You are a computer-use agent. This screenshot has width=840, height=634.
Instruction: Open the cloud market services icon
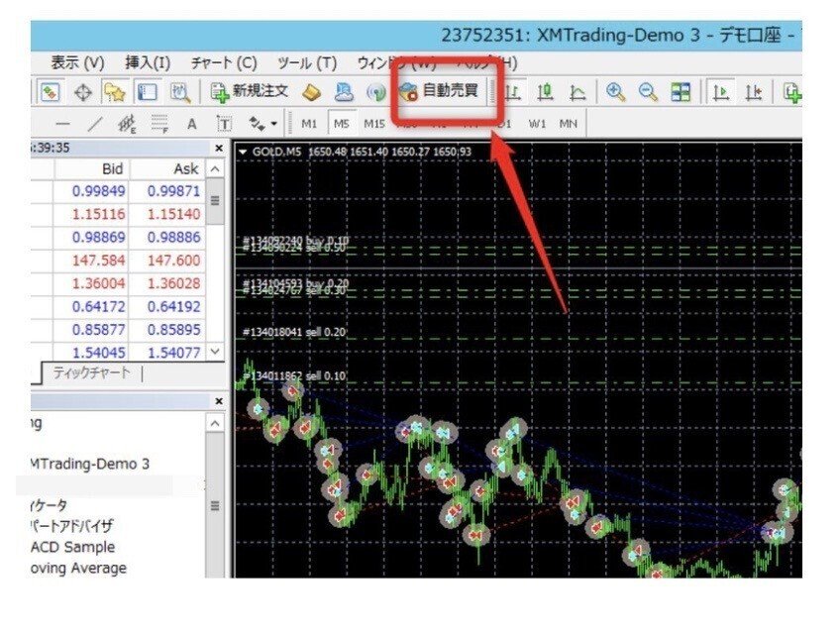tap(344, 93)
